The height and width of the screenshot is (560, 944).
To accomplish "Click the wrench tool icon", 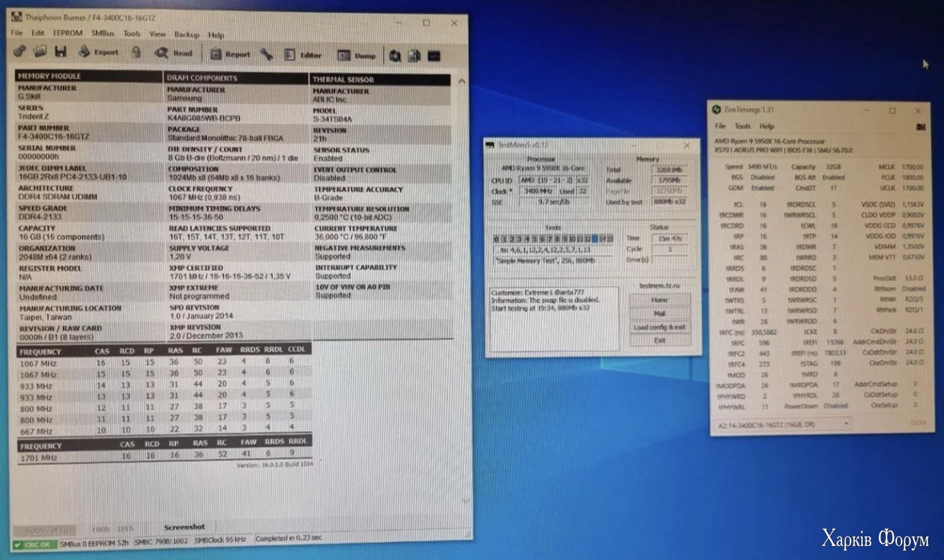I will point(267,55).
